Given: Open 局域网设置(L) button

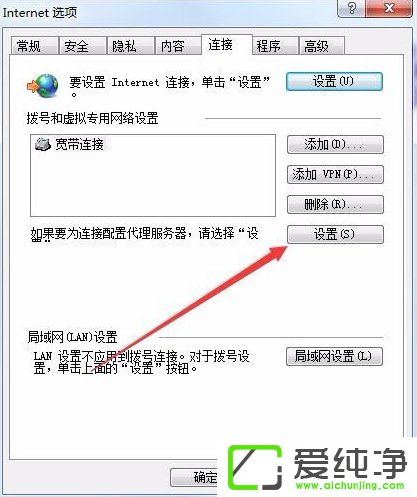Looking at the screenshot, I should [334, 357].
